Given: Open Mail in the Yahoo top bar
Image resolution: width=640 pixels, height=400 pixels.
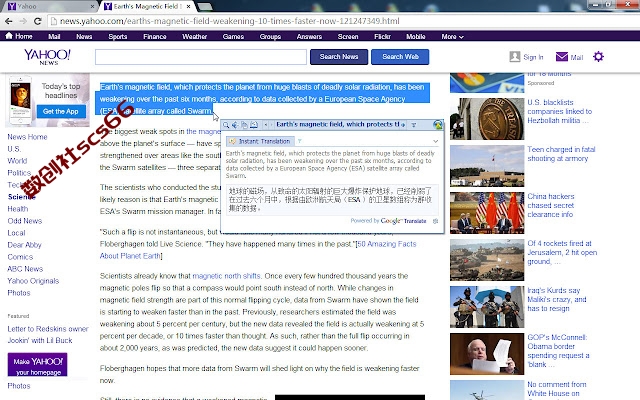Looking at the screenshot, I should coord(54,36).
